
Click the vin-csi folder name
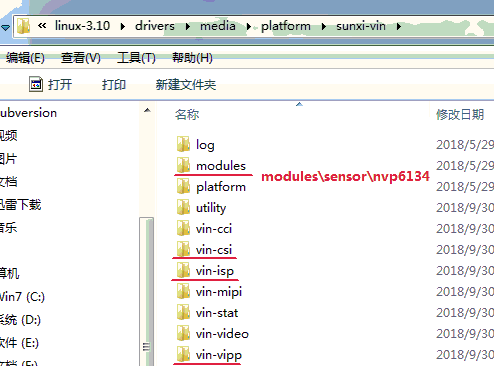214,250
